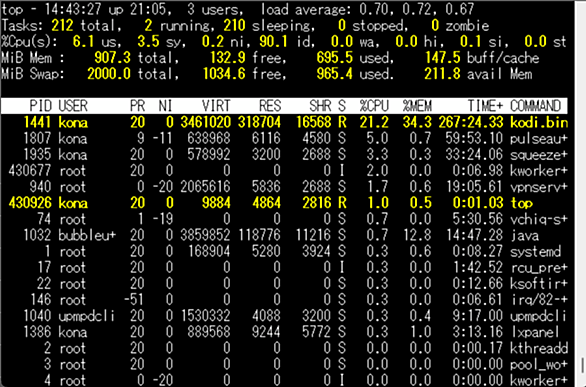Screen dimensions: 586x387
Task: Select the highlighted top command entry
Action: [x=521, y=203]
